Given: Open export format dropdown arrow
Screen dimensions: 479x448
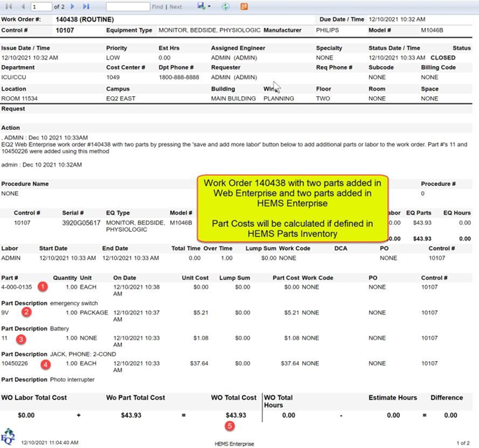Looking at the screenshot, I should [x=209, y=6].
